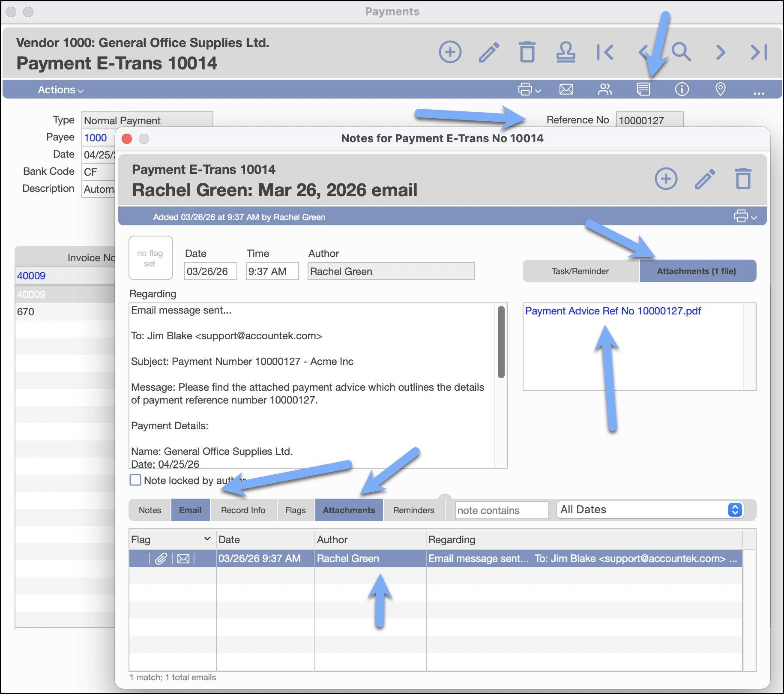Image resolution: width=784 pixels, height=694 pixels.
Task: Click the note contains search field
Action: click(502, 510)
